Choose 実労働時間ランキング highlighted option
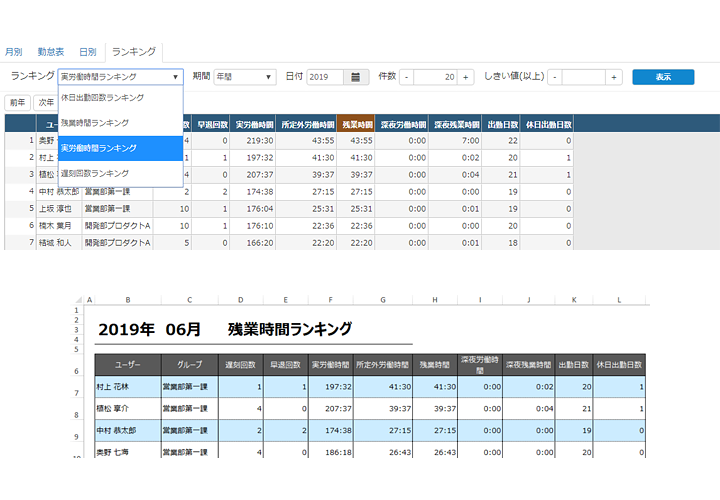This screenshot has width=720, height=500. tap(121, 148)
